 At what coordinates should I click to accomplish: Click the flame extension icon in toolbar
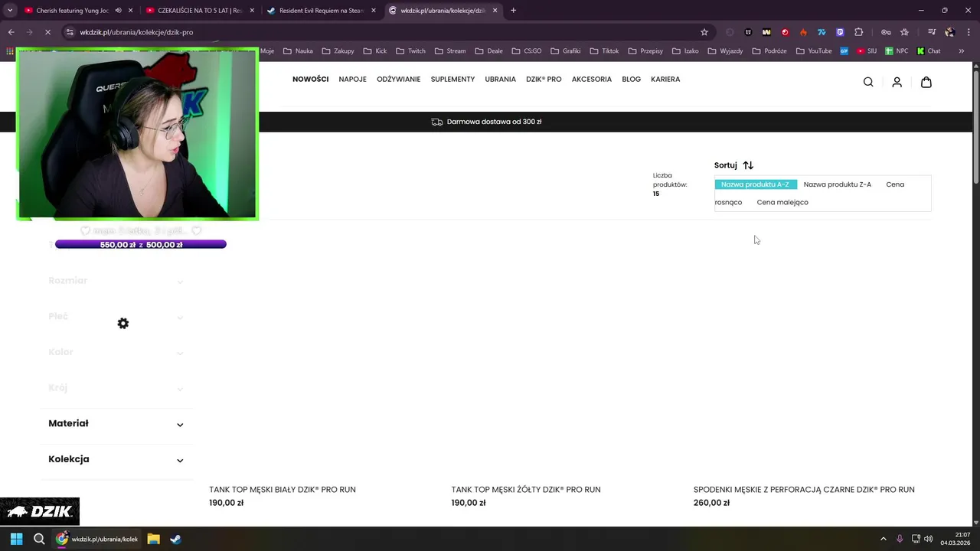point(803,32)
